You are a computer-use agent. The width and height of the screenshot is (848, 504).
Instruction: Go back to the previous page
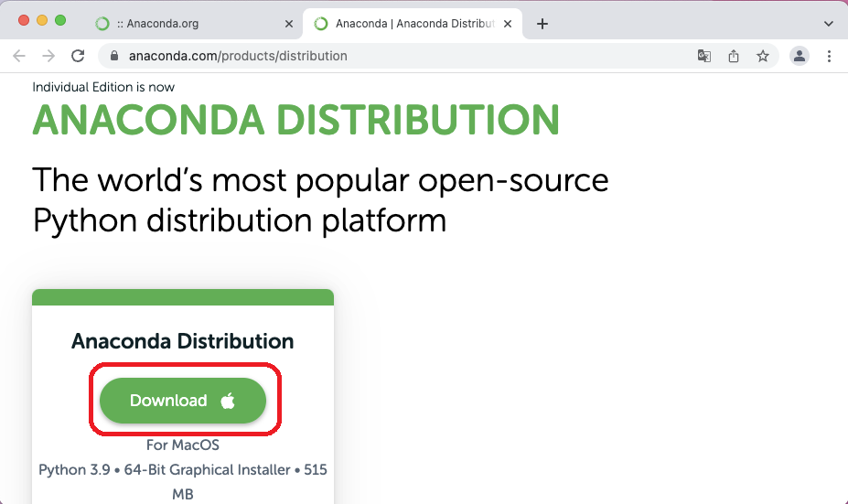[19, 56]
